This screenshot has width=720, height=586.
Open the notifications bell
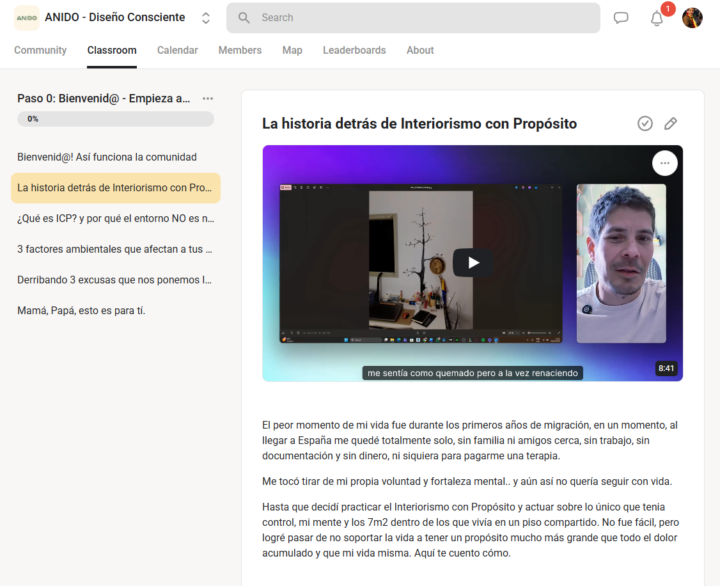coord(657,18)
